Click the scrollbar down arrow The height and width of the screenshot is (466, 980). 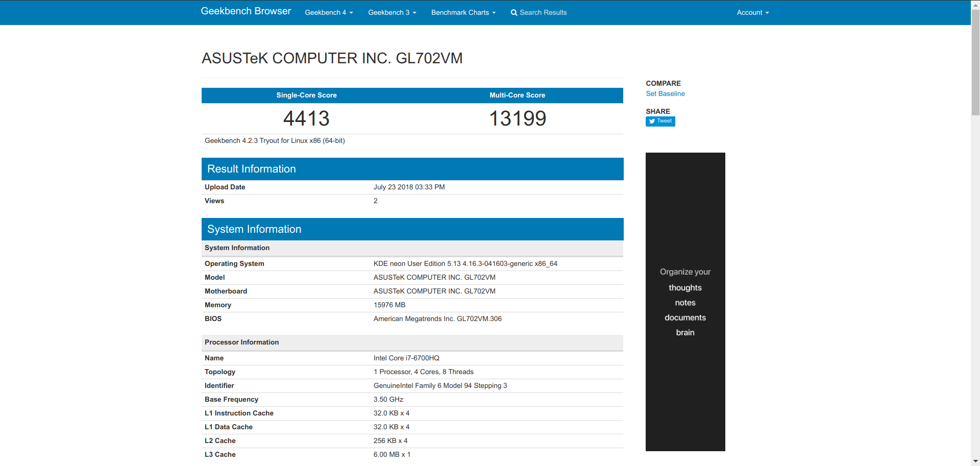[975, 461]
